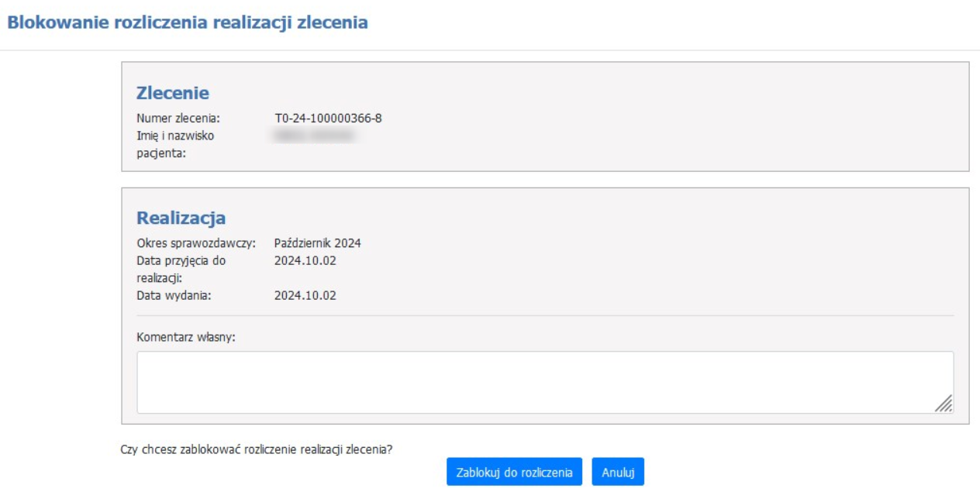Select order number T0-24-100000366-8
Image resolution: width=980 pixels, height=492 pixels.
point(328,119)
